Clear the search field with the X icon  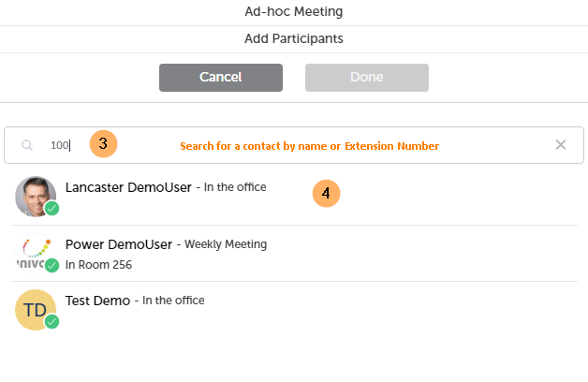pos(561,145)
